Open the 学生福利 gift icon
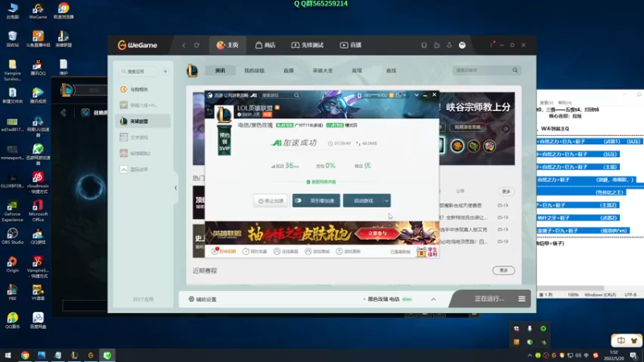 click(x=427, y=252)
